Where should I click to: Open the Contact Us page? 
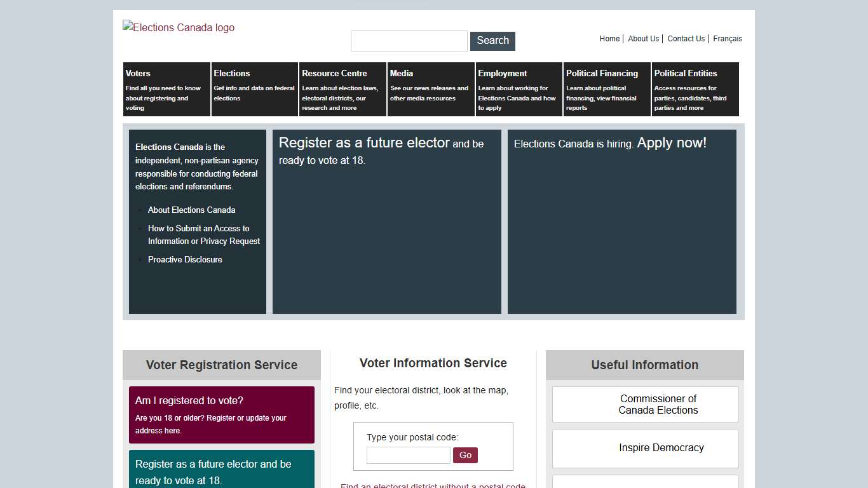(x=686, y=39)
